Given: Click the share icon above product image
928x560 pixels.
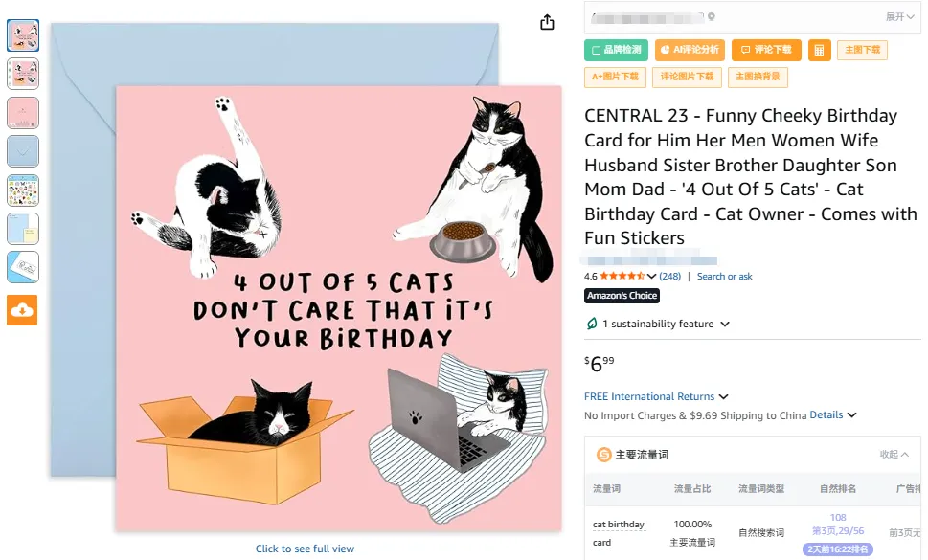Looking at the screenshot, I should tap(547, 22).
